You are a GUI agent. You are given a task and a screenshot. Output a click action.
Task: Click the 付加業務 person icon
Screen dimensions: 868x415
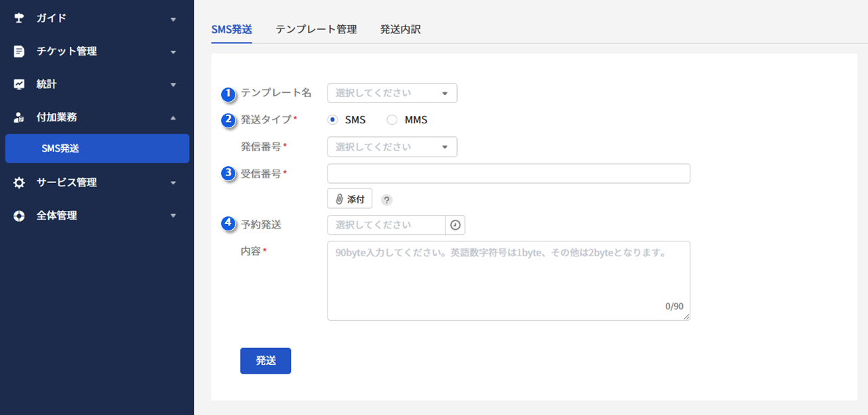19,117
